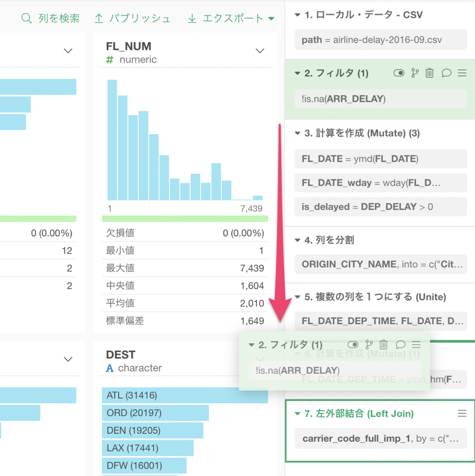Screen dimensions: 475x476
Task: Open the FL_NUM column menu chevron
Action: pos(260,51)
